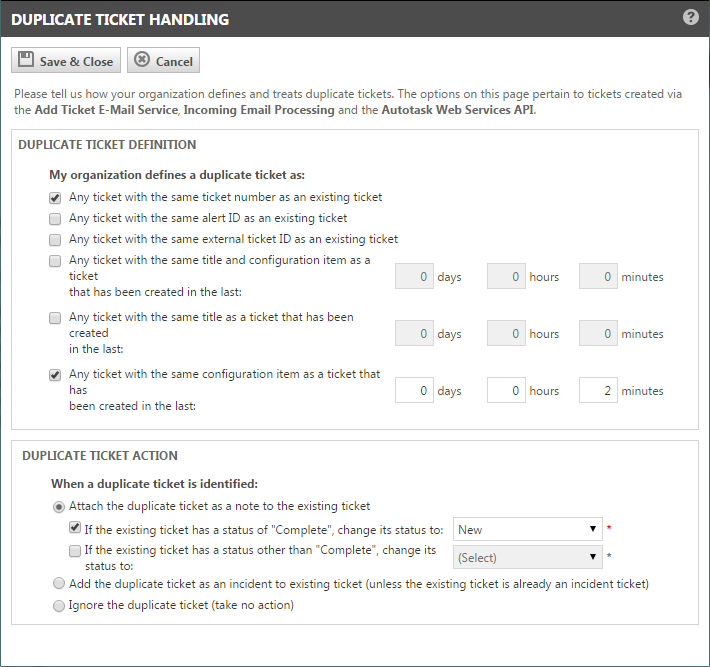Screen dimensions: 710x667
Task: Open the help question mark icon
Action: pyautogui.click(x=691, y=18)
